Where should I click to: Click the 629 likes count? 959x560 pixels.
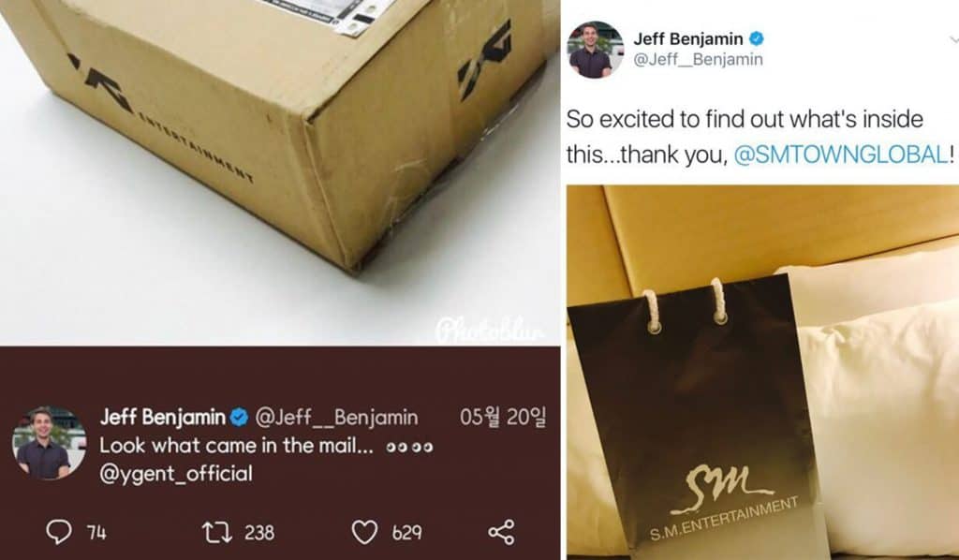406,533
